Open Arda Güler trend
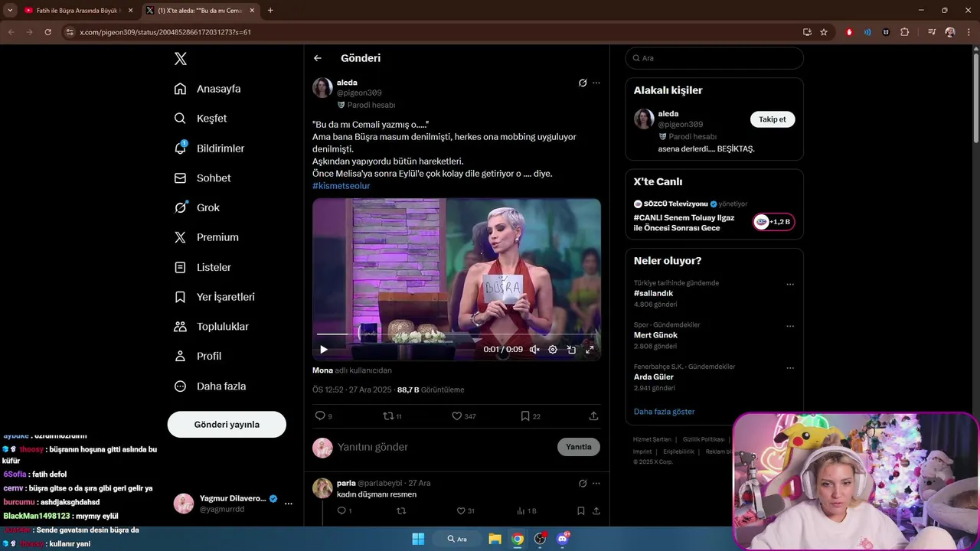Image resolution: width=980 pixels, height=551 pixels. click(x=654, y=377)
